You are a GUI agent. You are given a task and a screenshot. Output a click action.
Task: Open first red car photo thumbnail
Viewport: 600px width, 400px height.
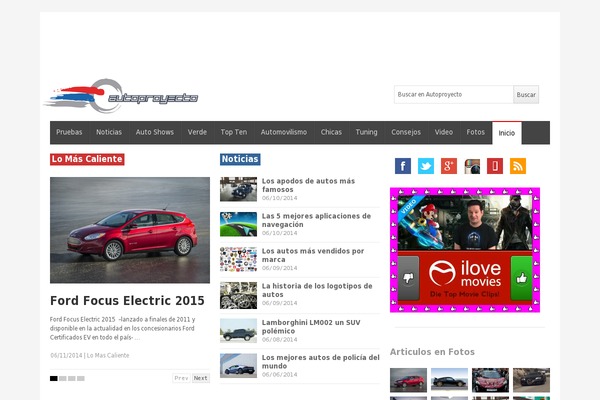(408, 380)
